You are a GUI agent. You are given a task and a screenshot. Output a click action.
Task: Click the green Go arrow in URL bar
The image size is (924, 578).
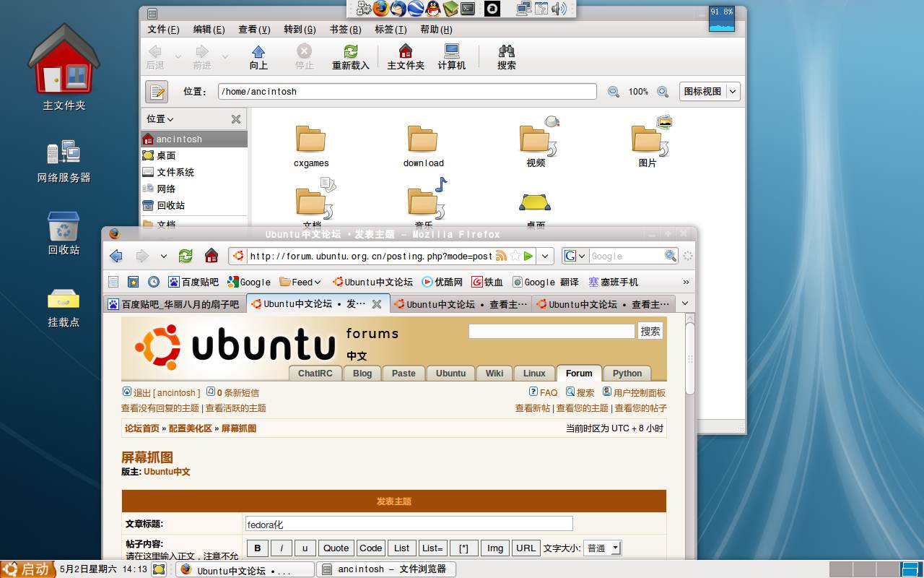(x=528, y=256)
